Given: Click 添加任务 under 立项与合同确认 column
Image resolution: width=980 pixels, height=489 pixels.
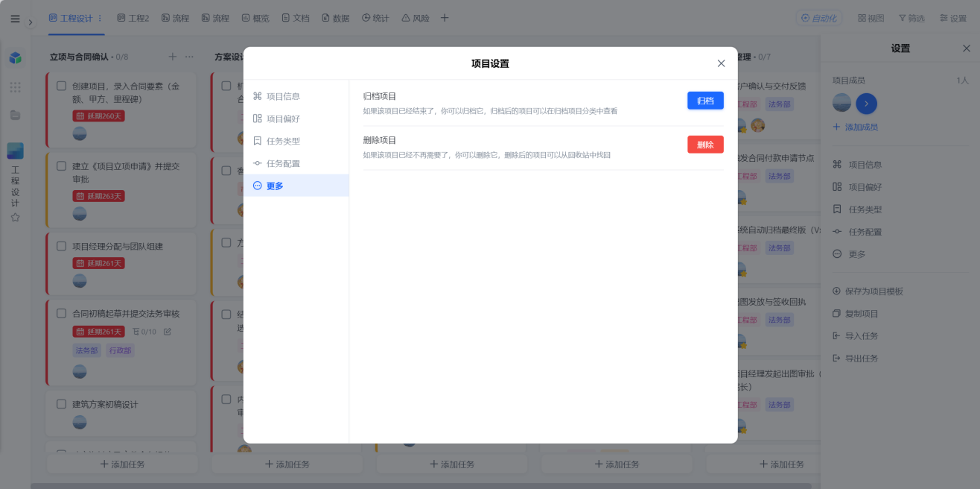Looking at the screenshot, I should point(122,464).
